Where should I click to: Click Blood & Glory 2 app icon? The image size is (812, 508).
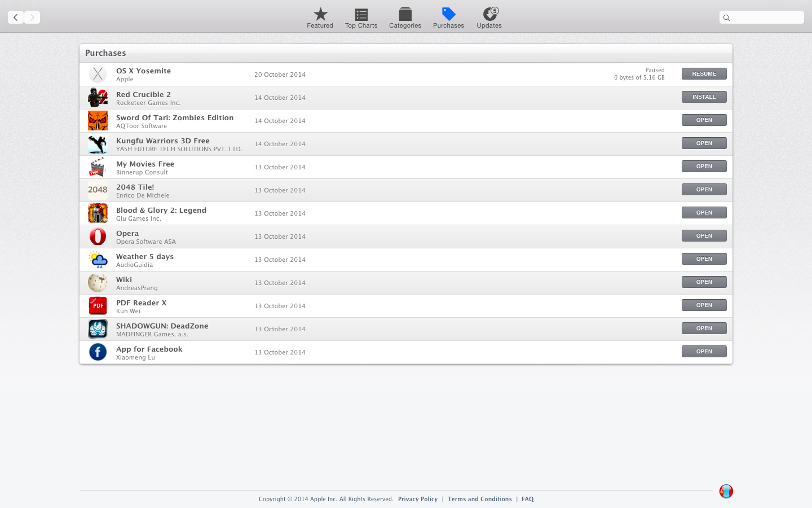[x=98, y=213]
